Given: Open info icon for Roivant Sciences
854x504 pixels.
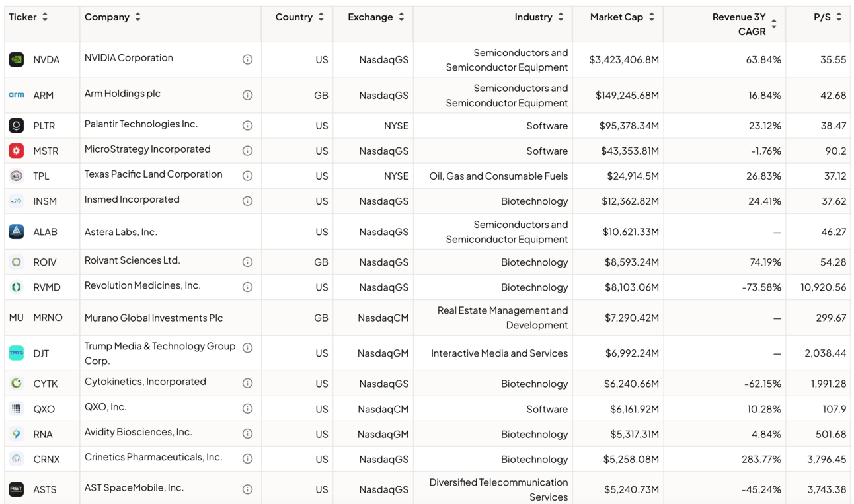Looking at the screenshot, I should tap(247, 262).
